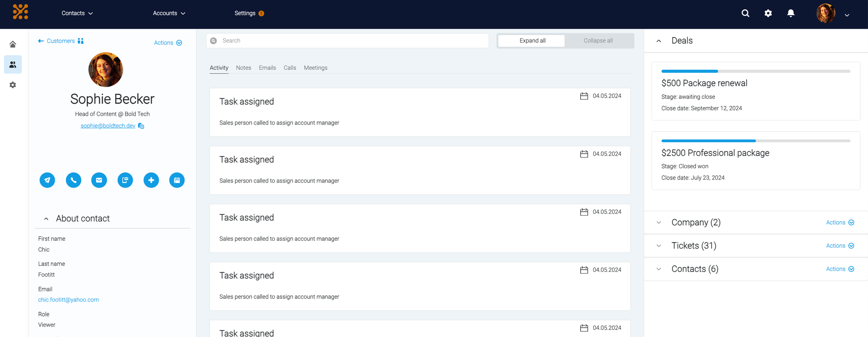Image resolution: width=868 pixels, height=337 pixels.
Task: Click the send message paper-plane button
Action: [47, 180]
